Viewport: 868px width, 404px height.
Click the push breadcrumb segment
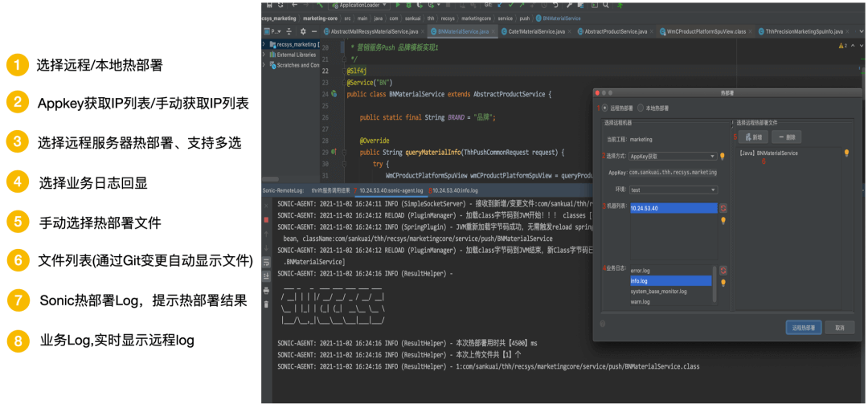click(525, 18)
